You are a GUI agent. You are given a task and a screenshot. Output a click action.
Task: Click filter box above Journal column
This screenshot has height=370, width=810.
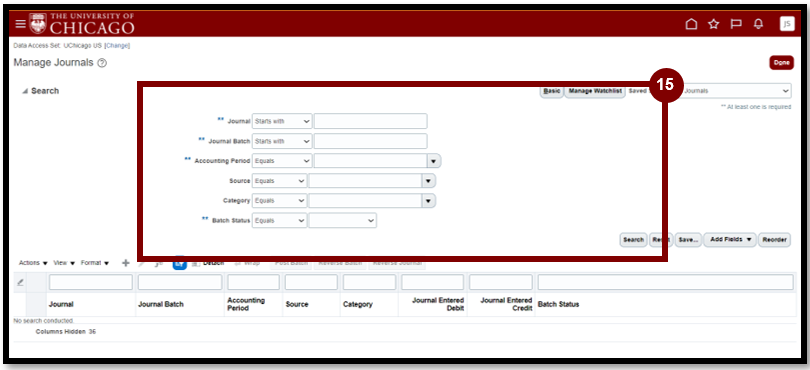coord(91,282)
